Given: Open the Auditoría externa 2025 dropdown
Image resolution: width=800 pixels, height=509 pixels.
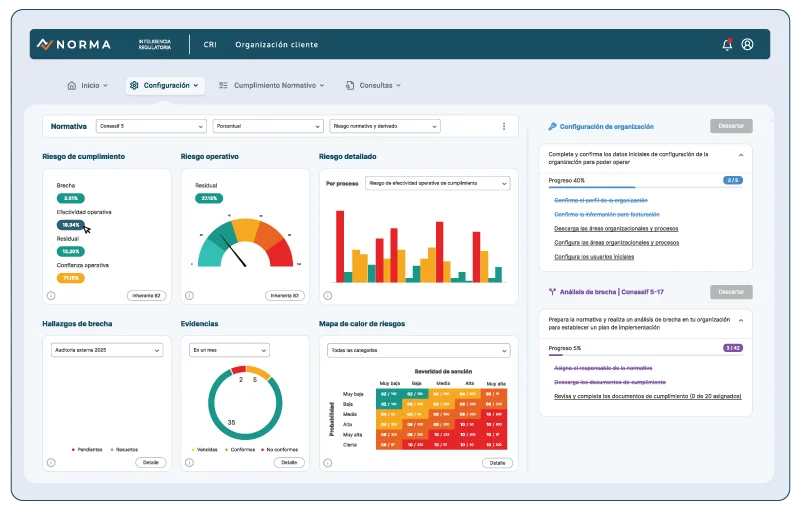Looking at the screenshot, I should point(107,350).
